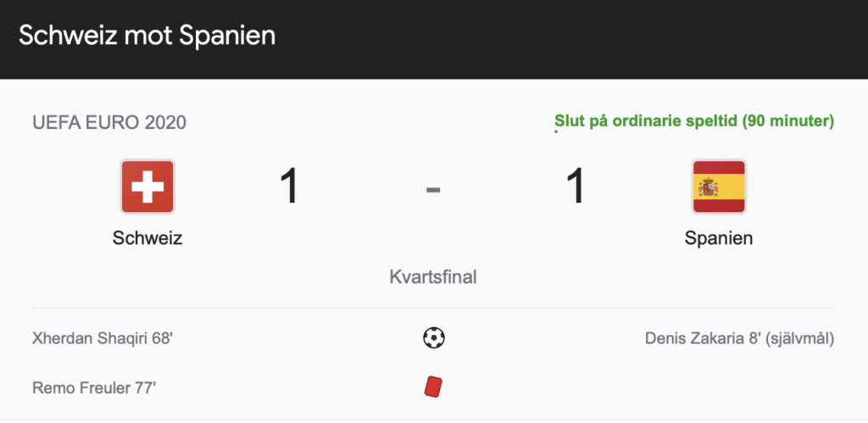Click the Schweiz mot Spanien header title
Viewport: 868px width, 423px height.
click(147, 36)
